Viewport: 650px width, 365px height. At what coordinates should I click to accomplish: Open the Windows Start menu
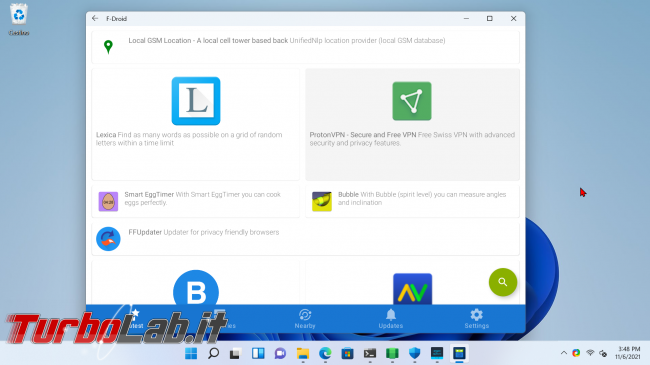[191, 353]
